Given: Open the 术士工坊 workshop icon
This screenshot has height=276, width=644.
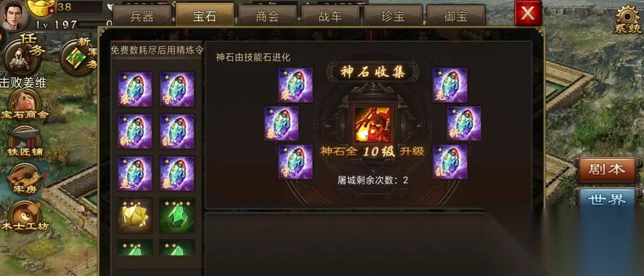Looking at the screenshot, I should tap(25, 217).
